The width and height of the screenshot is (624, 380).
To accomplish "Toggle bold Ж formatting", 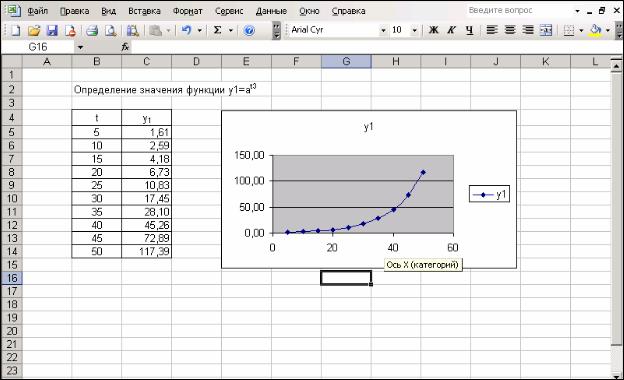I will (434, 30).
